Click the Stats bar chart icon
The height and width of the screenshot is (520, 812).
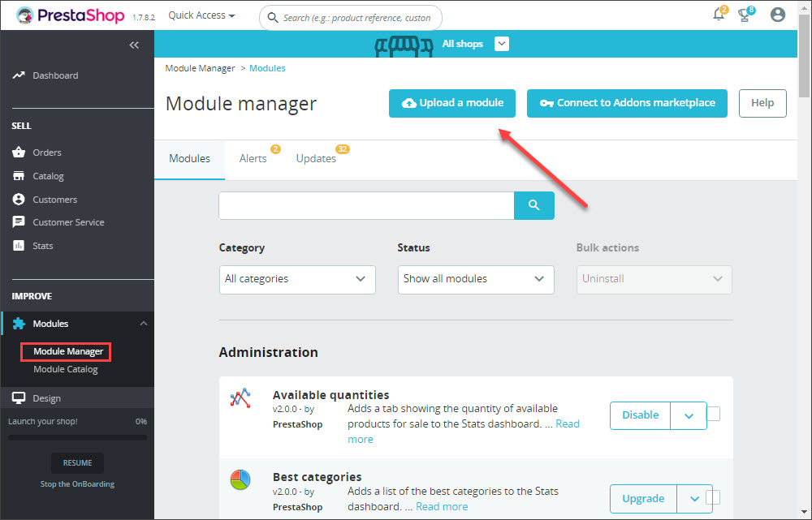click(x=19, y=245)
